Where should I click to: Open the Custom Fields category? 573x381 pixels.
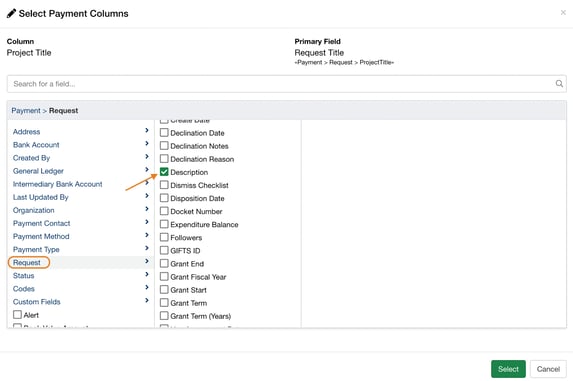tap(37, 302)
